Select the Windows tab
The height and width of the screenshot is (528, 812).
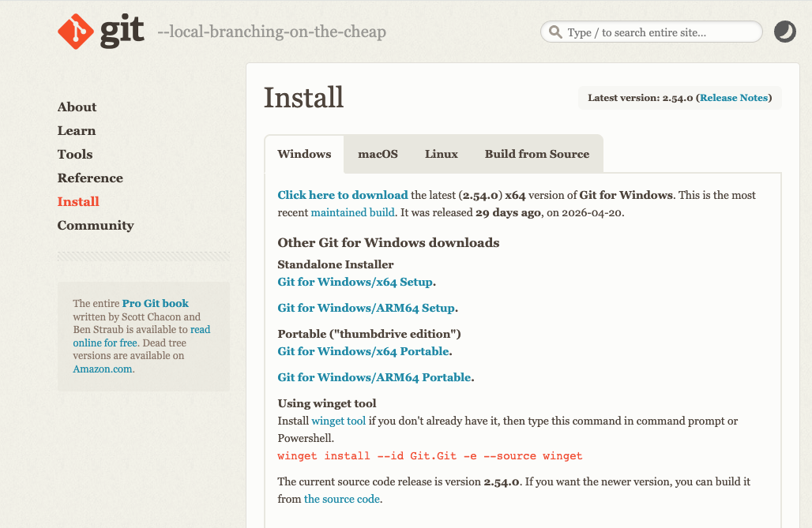pos(305,154)
